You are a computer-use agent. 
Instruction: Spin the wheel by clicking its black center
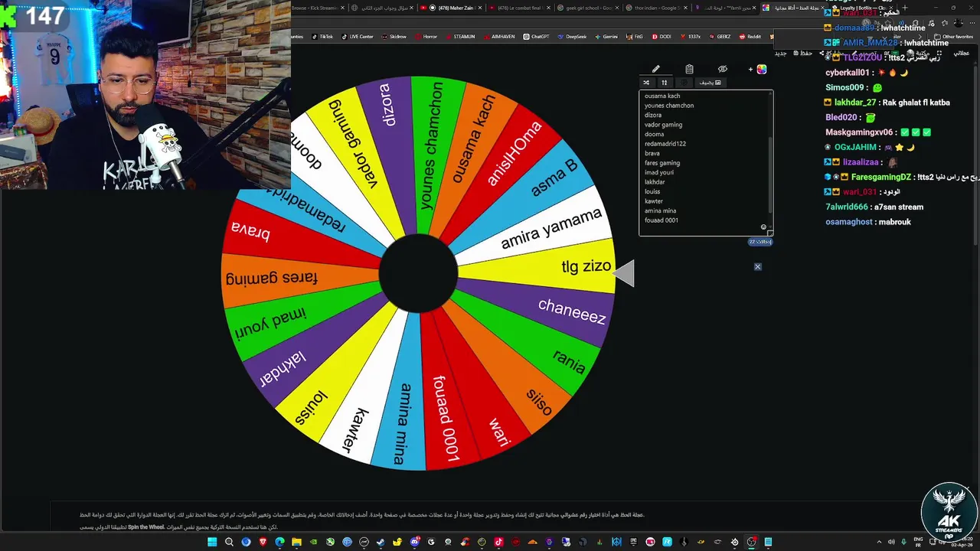pos(418,274)
